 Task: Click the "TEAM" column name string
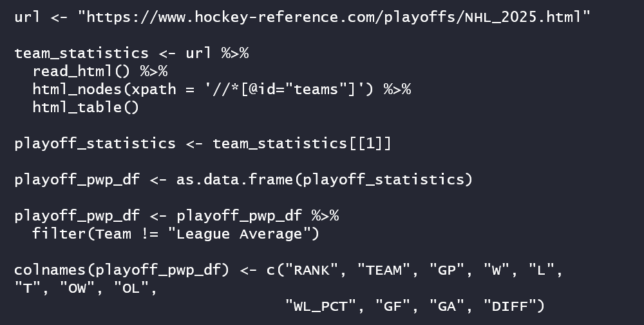tap(384, 270)
